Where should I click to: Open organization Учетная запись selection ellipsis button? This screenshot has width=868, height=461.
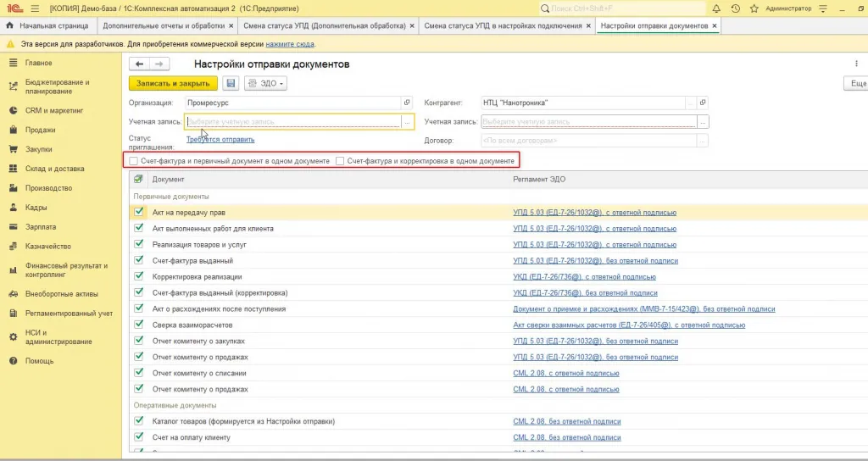[407, 122]
